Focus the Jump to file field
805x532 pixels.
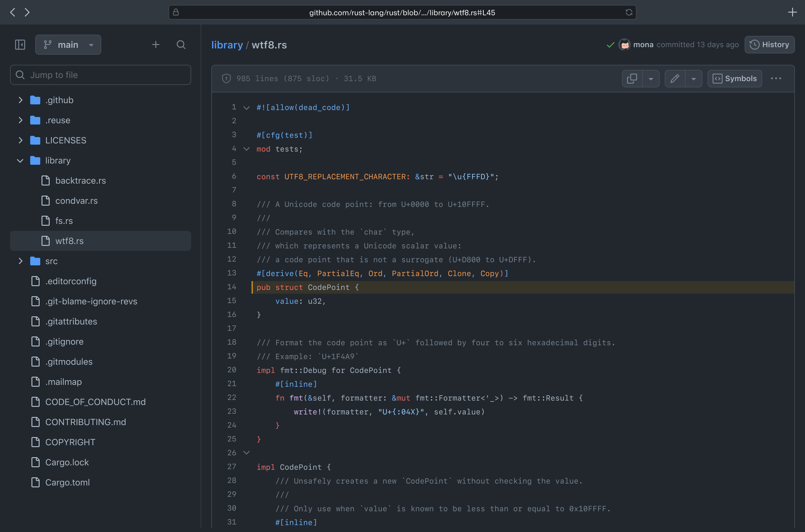click(100, 75)
